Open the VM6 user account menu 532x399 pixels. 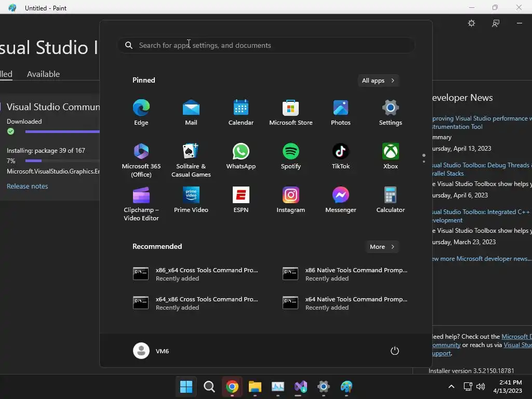(151, 351)
